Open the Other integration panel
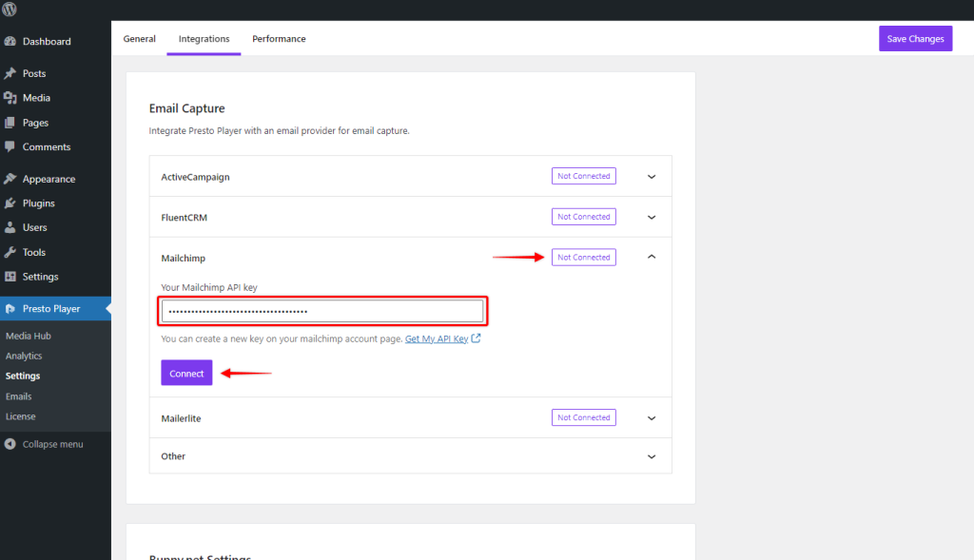Image resolution: width=974 pixels, height=560 pixels. [x=652, y=456]
